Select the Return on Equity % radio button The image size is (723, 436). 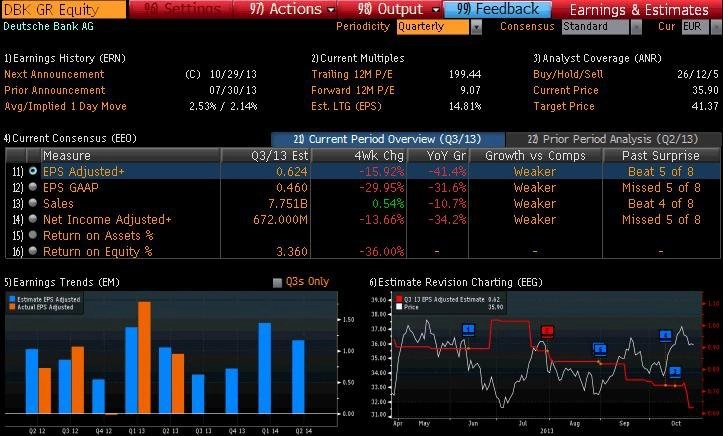(33, 251)
